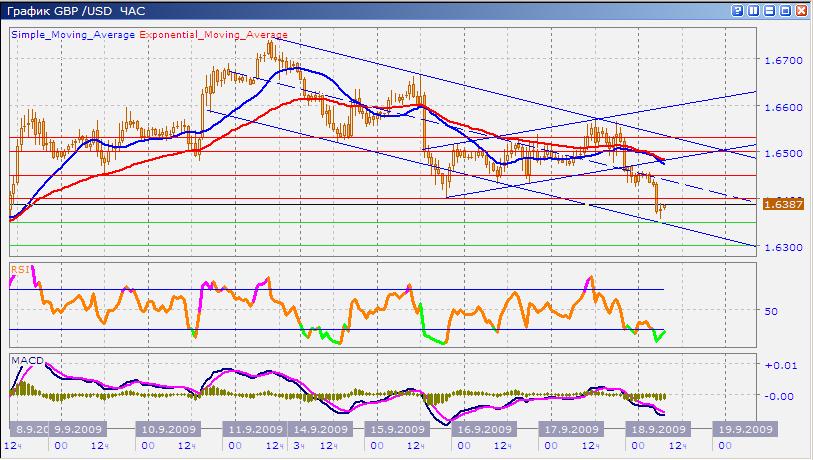Click the 16.9.2009 date marker
Viewport: 813px width, 460px height.
click(486, 429)
